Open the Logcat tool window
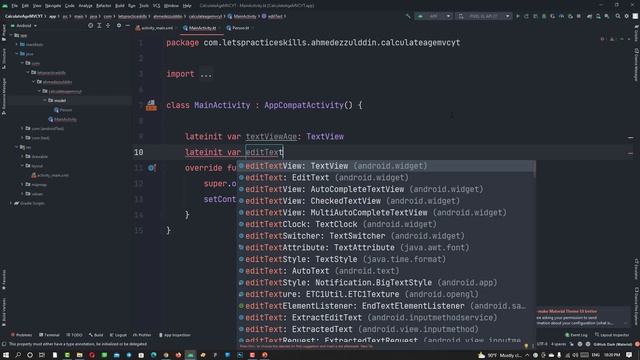 (x=119, y=335)
